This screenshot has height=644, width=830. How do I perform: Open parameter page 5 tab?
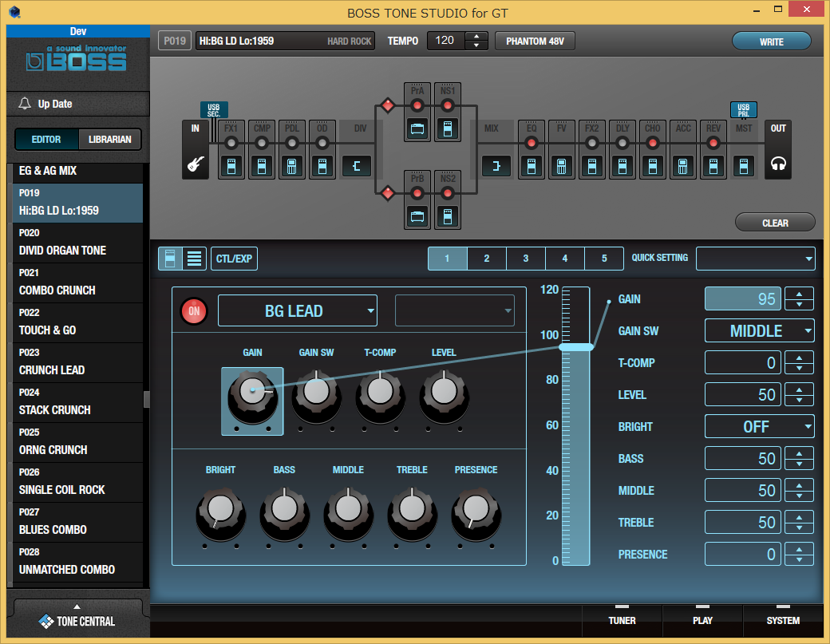[604, 259]
